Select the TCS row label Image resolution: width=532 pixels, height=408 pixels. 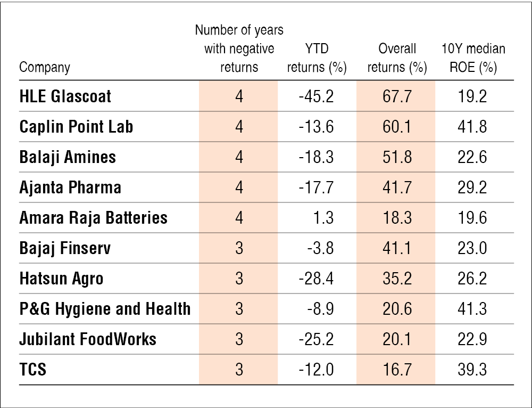coord(33,369)
